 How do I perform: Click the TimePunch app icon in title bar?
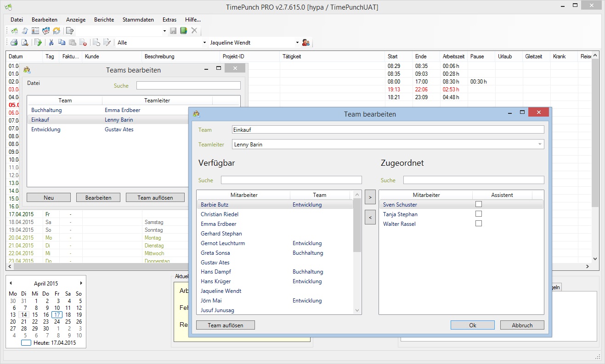point(8,7)
